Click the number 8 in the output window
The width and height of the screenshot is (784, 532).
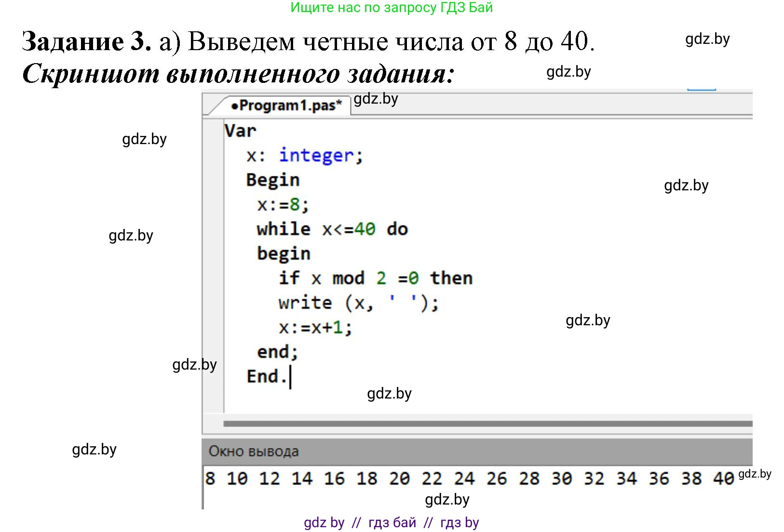pyautogui.click(x=210, y=478)
